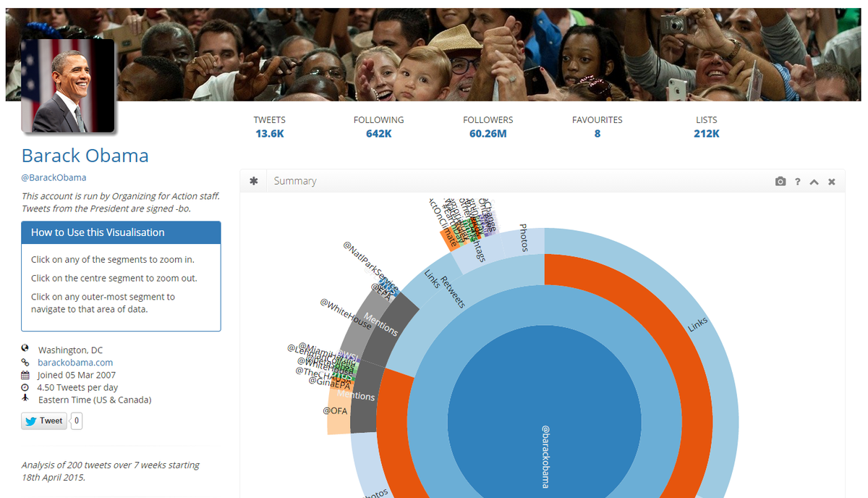Click the asterisk icon beside Summary
Viewport: 868px width, 498px height.
point(254,181)
